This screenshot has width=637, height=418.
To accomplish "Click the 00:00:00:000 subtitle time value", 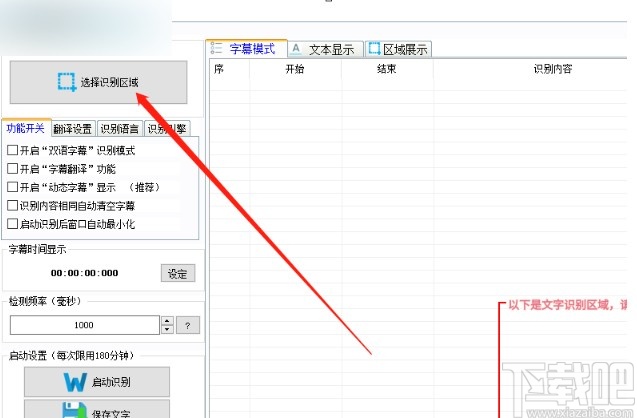I will pyautogui.click(x=84, y=273).
